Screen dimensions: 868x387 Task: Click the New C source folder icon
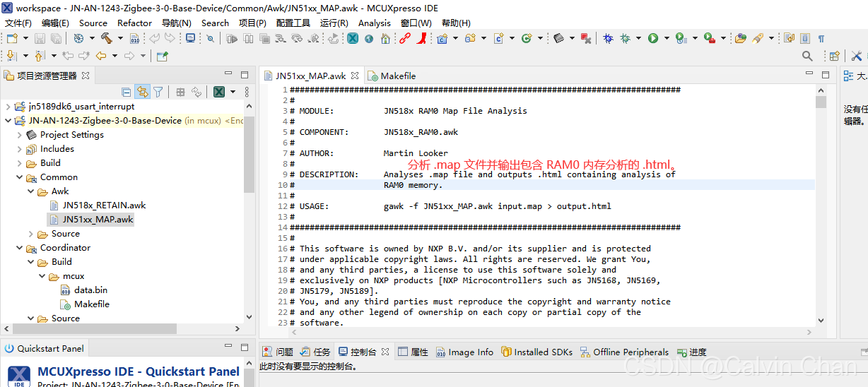(x=469, y=38)
